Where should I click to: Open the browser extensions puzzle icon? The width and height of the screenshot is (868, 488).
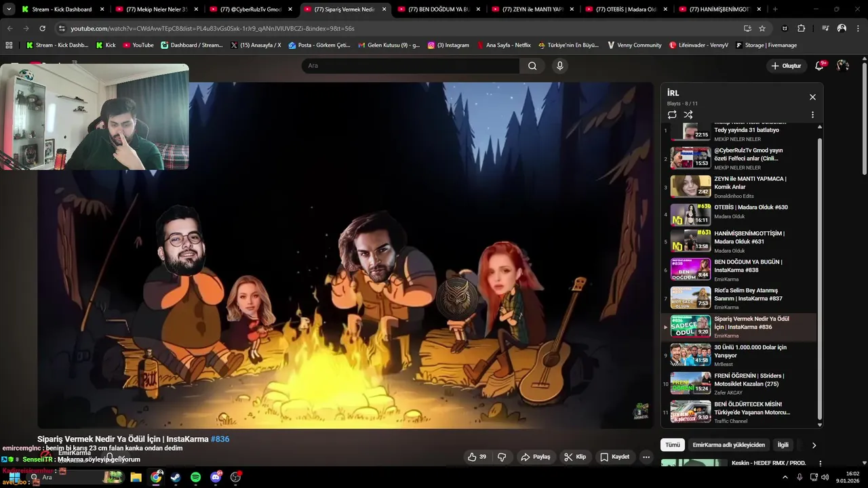pos(801,28)
